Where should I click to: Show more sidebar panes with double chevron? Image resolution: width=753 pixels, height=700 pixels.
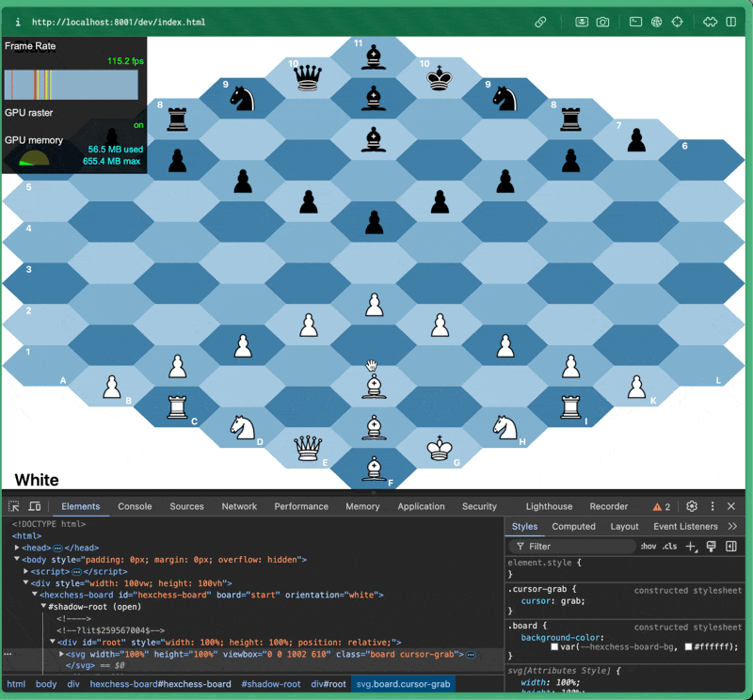(732, 527)
